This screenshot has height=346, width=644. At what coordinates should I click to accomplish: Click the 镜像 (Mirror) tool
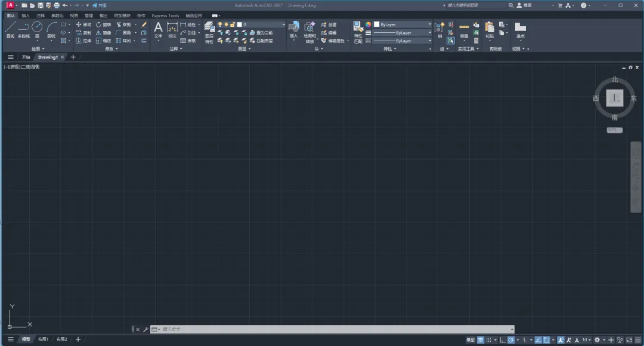(103, 32)
